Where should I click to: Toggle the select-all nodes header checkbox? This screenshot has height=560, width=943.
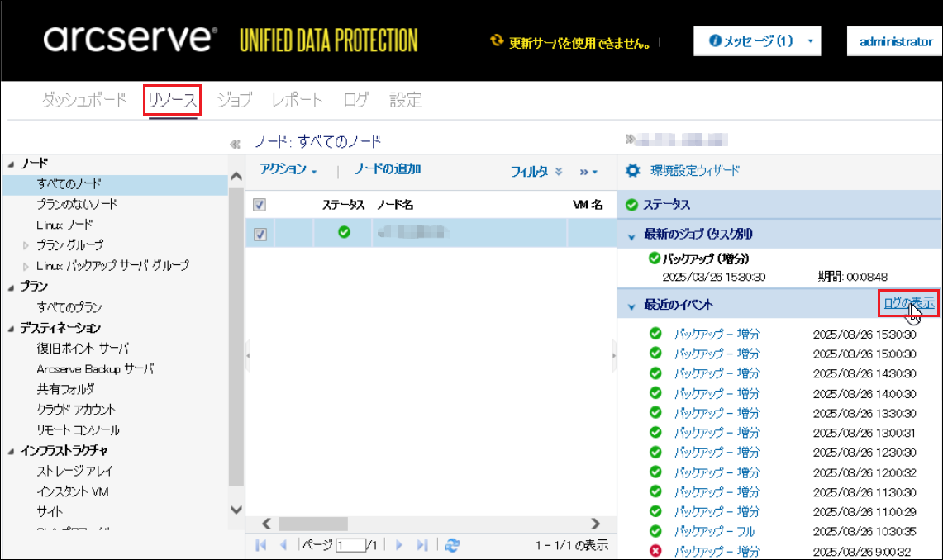[x=260, y=205]
